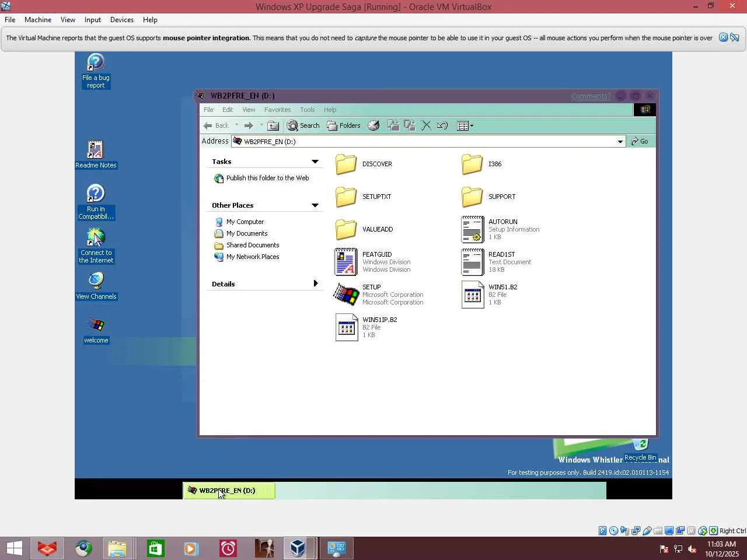Select the DISCOVER folder

tap(364, 164)
